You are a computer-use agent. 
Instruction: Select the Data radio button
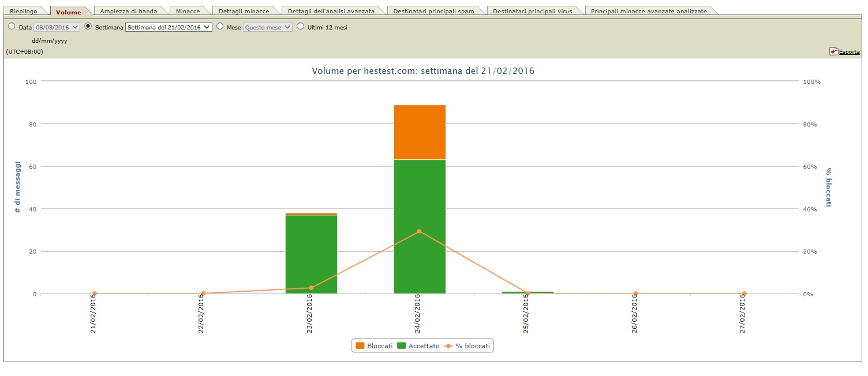point(12,27)
